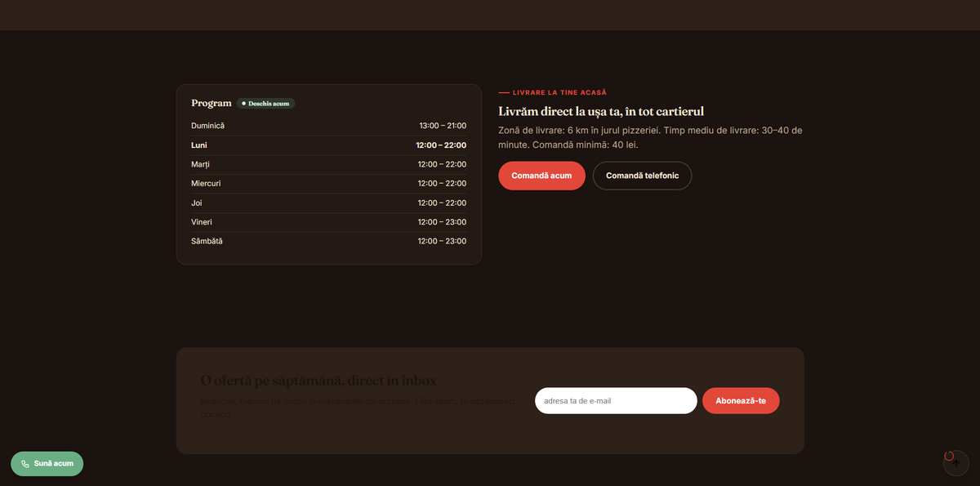Image resolution: width=980 pixels, height=486 pixels.
Task: Select the Marți schedule row
Action: 329,164
